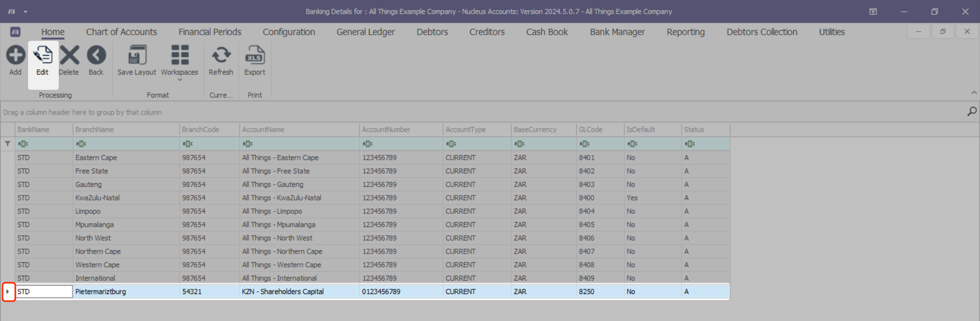Screen dimensions: 980x321
Task: Switch to the General Ledger tab
Action: click(365, 32)
